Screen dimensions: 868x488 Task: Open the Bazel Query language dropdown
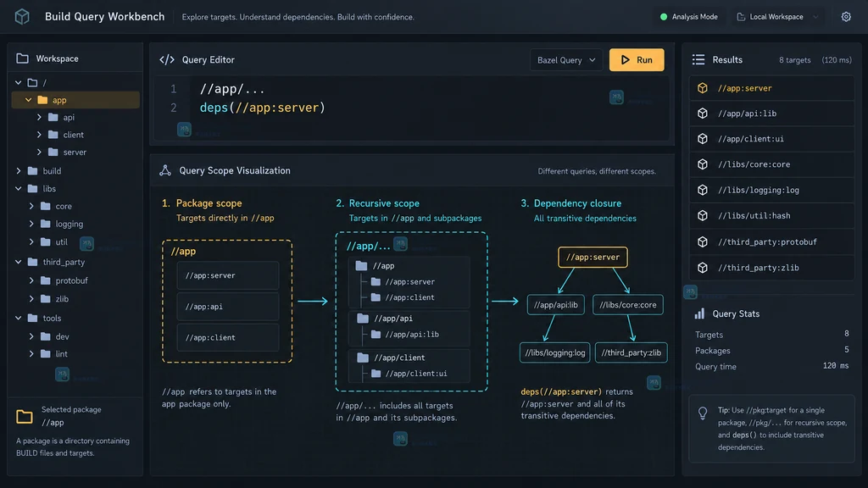(566, 60)
